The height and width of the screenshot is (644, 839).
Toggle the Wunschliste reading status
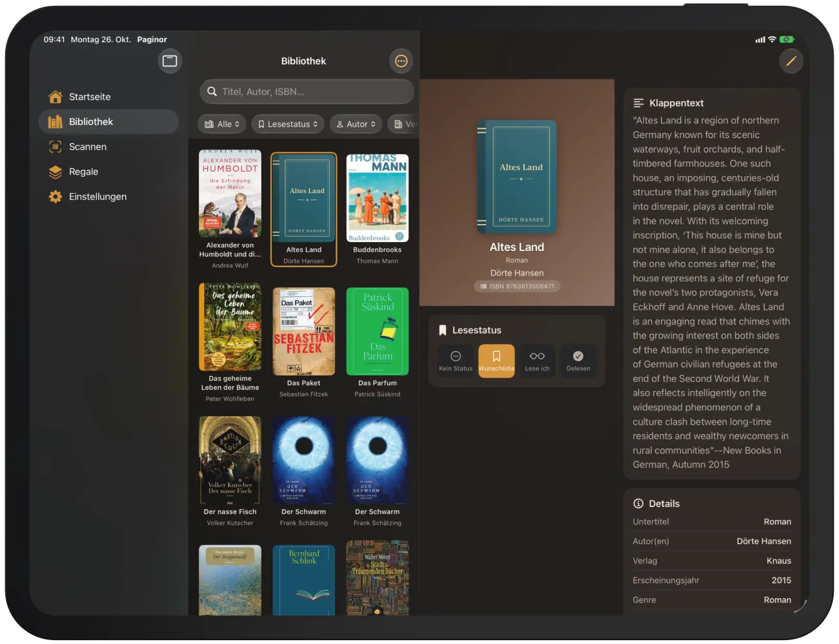tap(496, 361)
